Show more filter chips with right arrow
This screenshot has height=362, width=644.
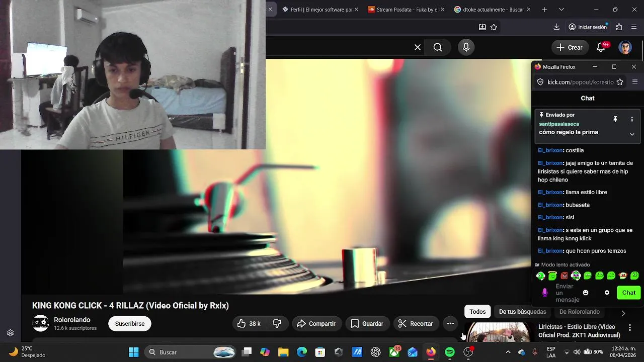pyautogui.click(x=623, y=313)
